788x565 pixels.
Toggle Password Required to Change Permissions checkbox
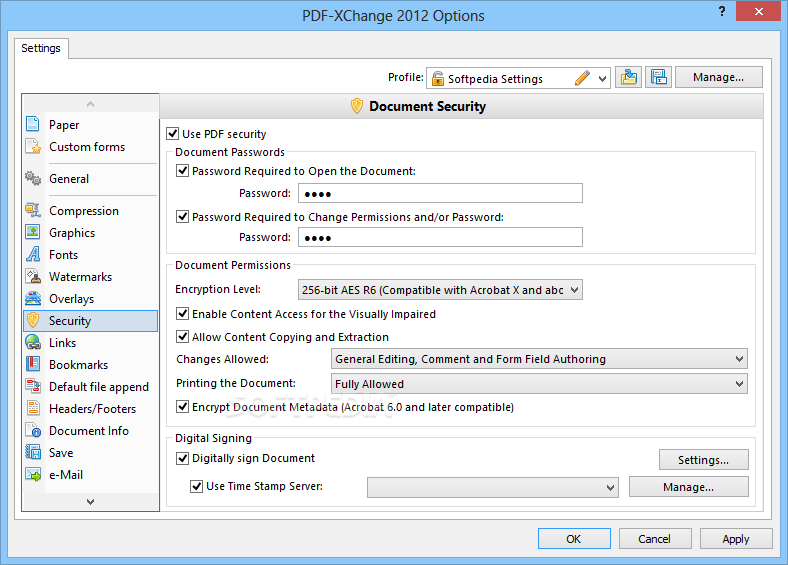[182, 217]
